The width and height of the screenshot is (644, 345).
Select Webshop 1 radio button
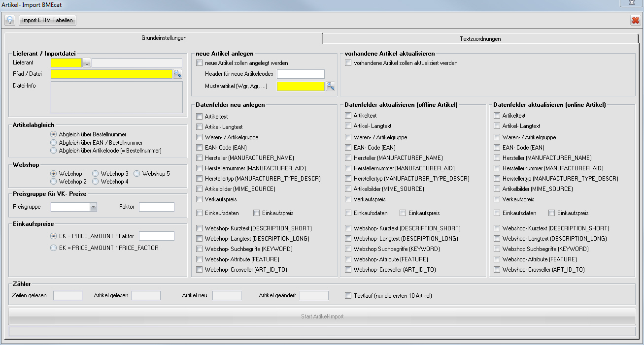click(54, 174)
